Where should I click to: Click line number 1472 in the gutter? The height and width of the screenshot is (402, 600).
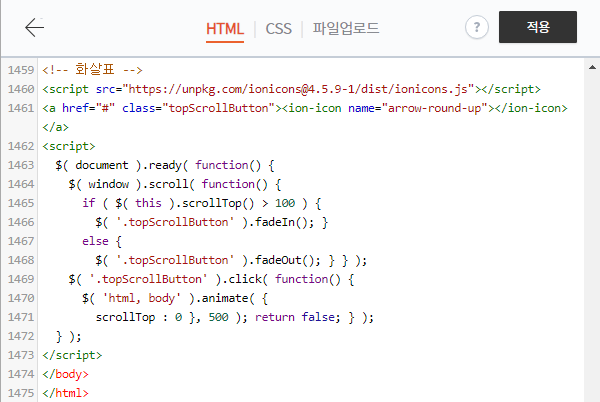(21, 336)
